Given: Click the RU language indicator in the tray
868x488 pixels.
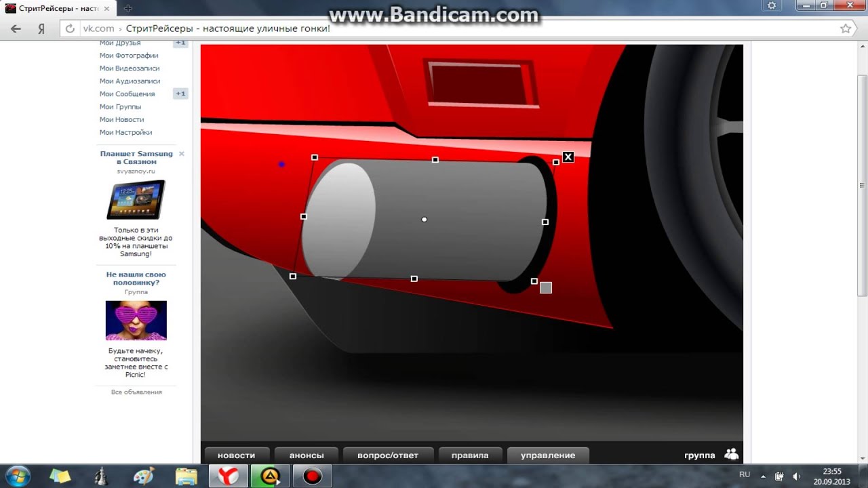Looking at the screenshot, I should click(745, 474).
